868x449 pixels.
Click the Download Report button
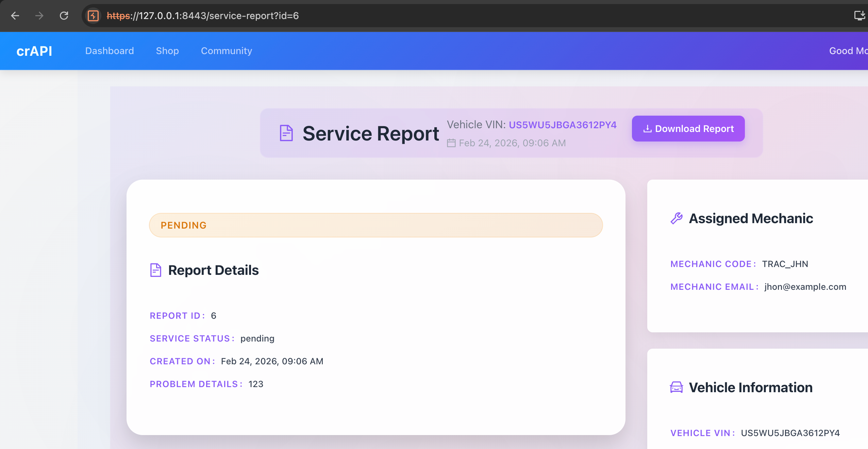coord(688,129)
